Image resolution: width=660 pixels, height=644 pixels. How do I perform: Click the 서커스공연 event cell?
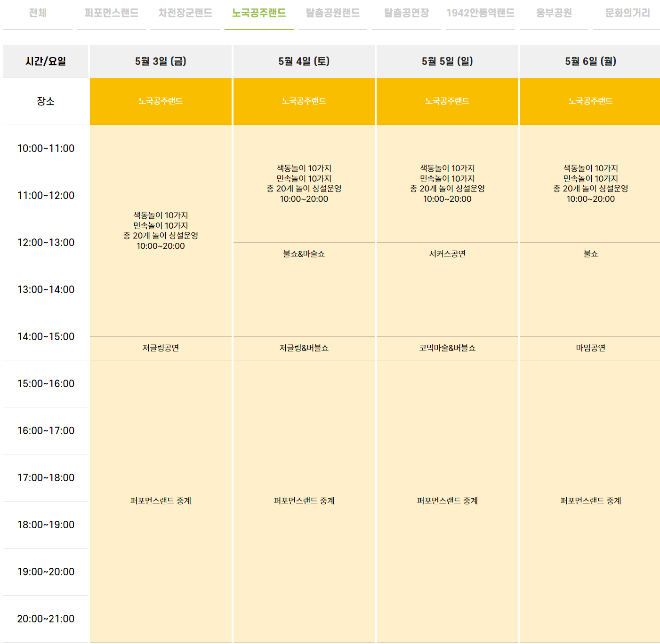point(446,254)
